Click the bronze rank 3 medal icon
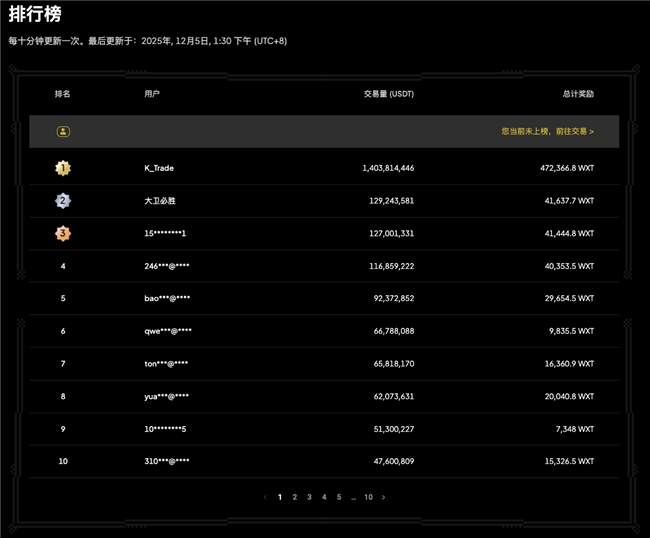The image size is (650, 538). (x=63, y=233)
